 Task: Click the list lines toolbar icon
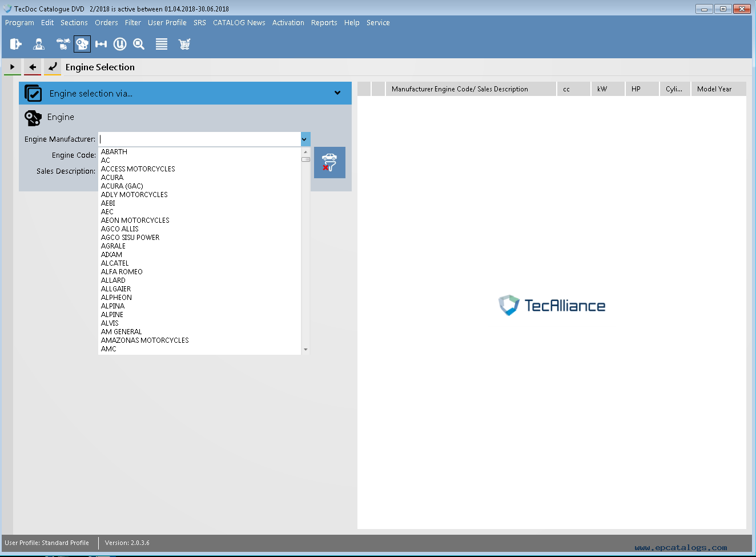(162, 44)
